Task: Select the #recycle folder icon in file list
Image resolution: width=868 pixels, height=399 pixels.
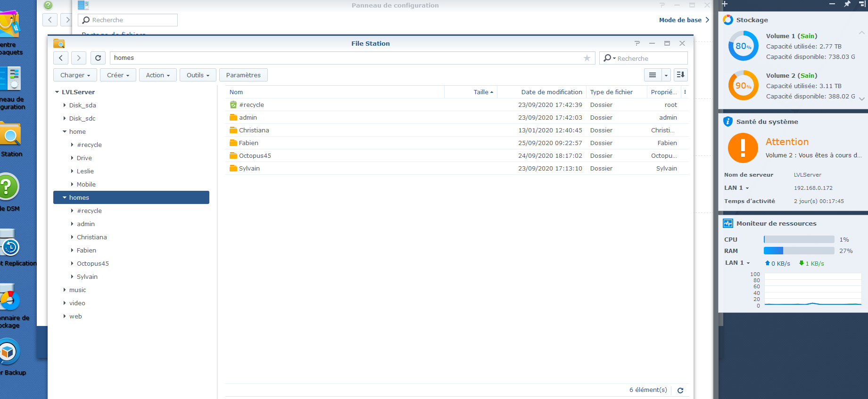Action: 233,105
